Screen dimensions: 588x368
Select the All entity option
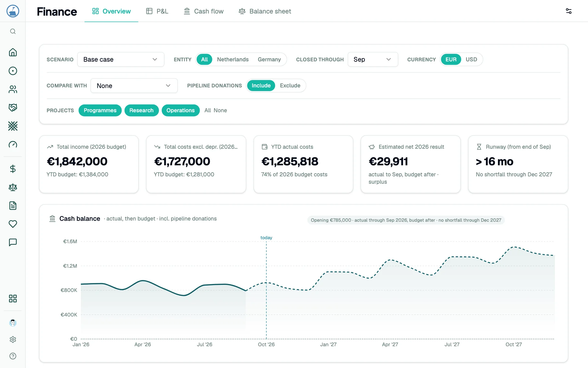pyautogui.click(x=204, y=59)
